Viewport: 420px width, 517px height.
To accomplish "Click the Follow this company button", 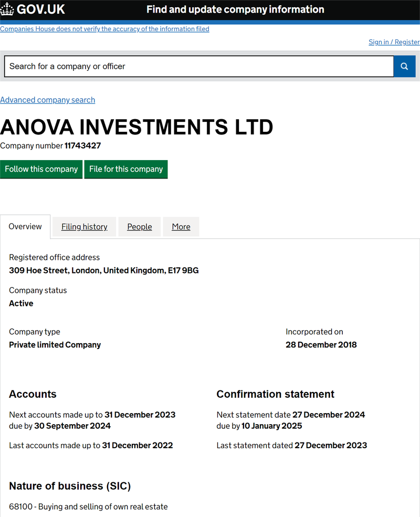I will 41,169.
